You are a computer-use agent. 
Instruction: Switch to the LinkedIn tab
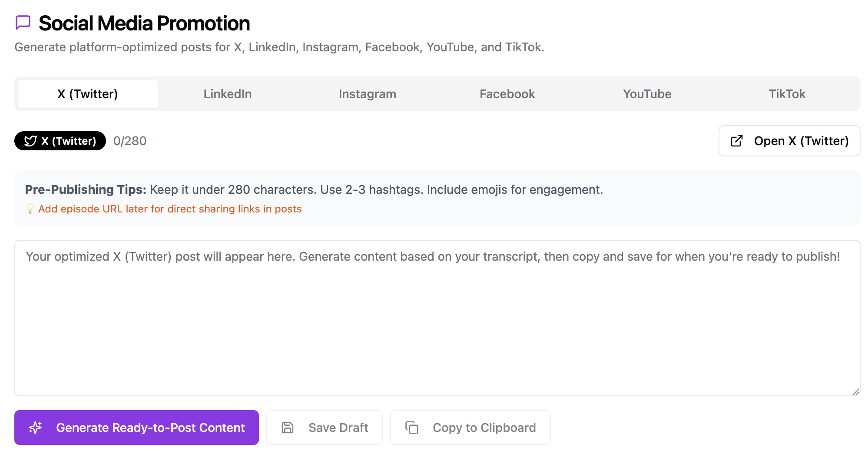click(x=228, y=94)
